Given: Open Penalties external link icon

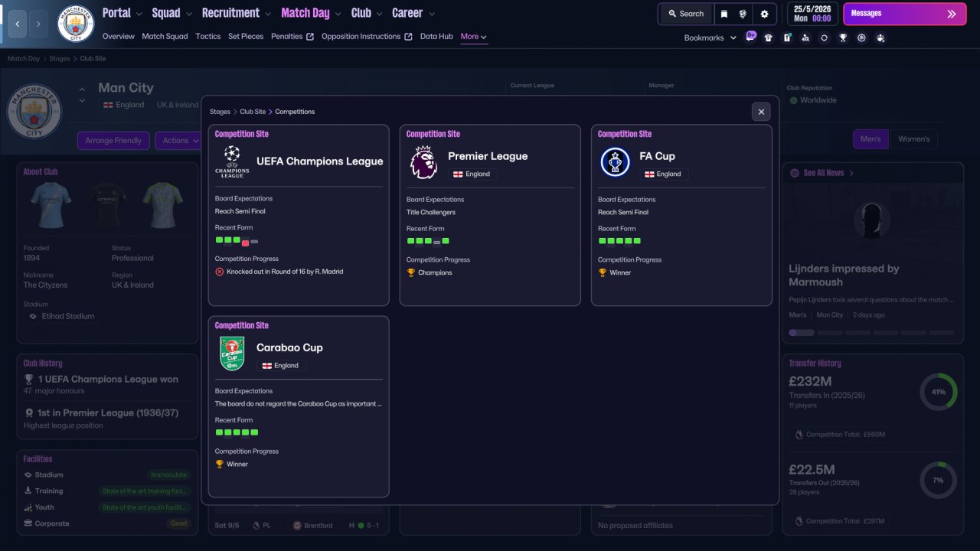Looking at the screenshot, I should [310, 37].
